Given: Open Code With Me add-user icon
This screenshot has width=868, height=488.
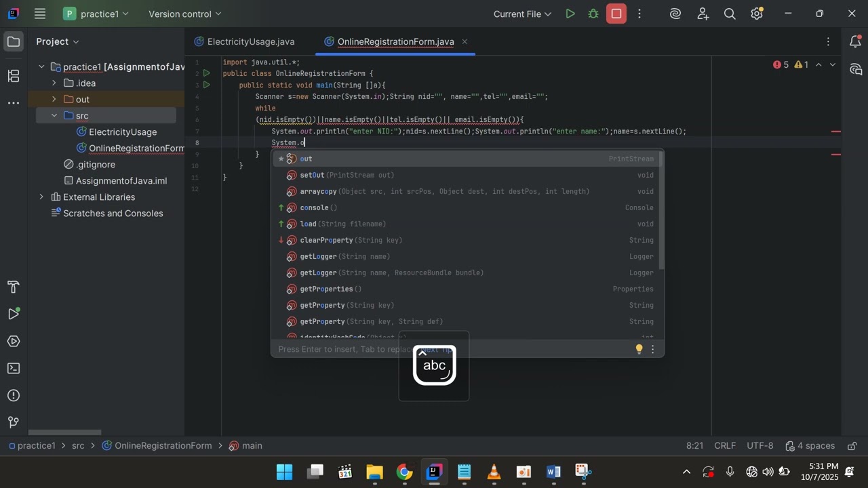Looking at the screenshot, I should 703,14.
